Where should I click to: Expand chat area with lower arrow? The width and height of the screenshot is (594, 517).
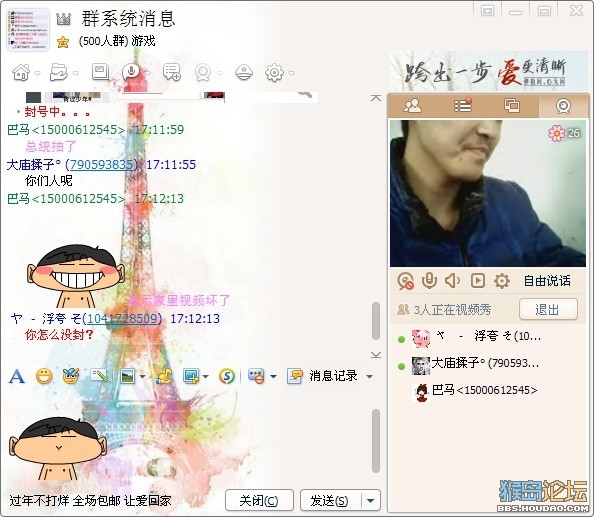coord(375,355)
